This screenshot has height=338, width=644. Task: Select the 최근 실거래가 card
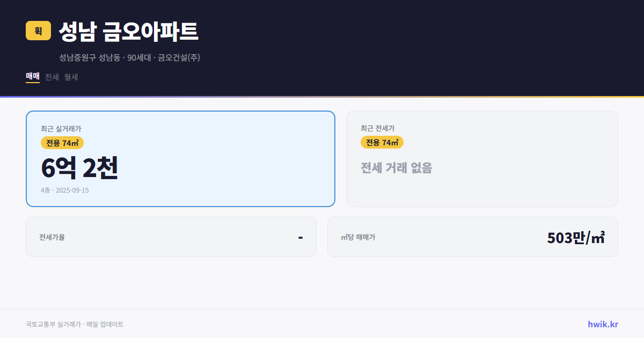click(x=180, y=158)
